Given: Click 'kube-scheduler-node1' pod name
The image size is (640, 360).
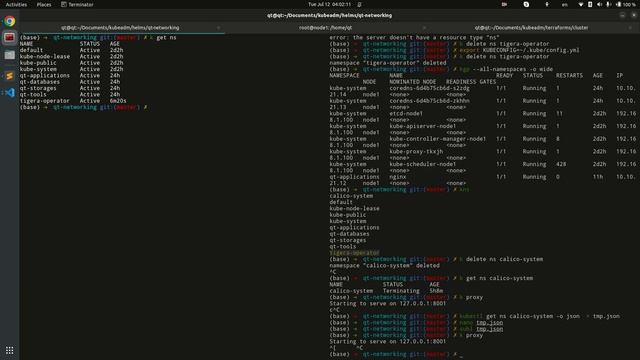Looking at the screenshot, I should 422,164.
